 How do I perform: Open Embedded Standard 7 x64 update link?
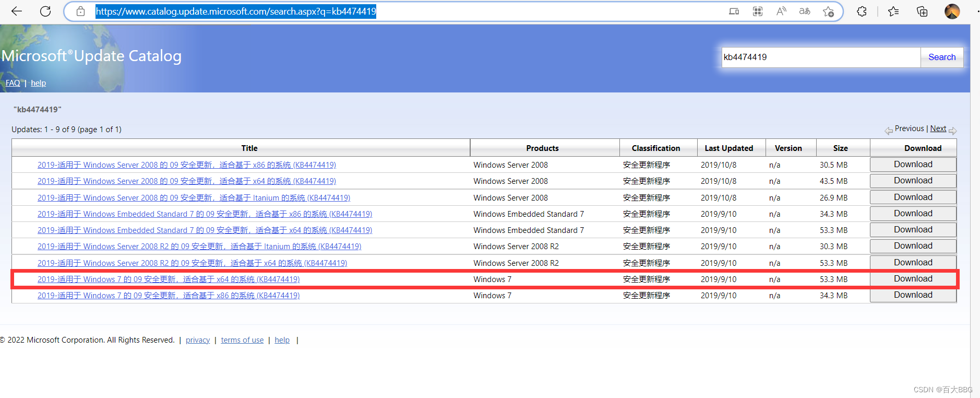(x=205, y=230)
